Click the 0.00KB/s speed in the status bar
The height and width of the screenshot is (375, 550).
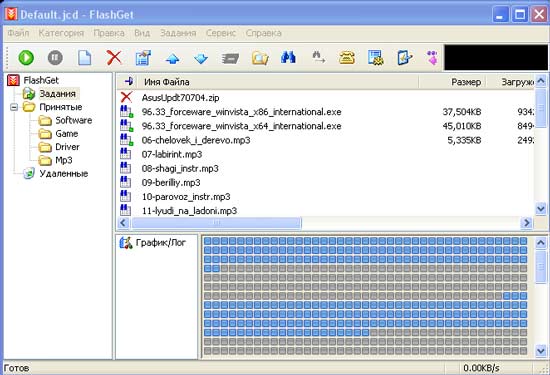click(x=481, y=368)
